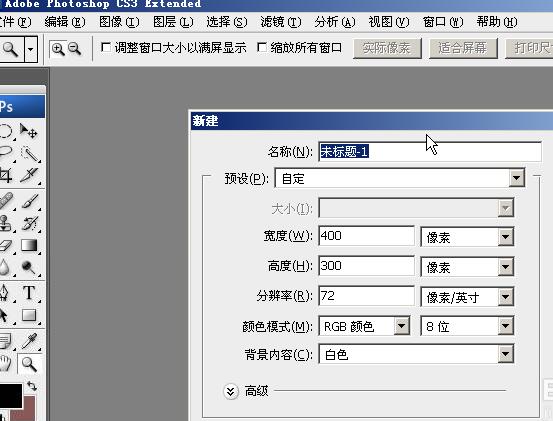
Task: Open the 图像(I) menu
Action: 119,22
